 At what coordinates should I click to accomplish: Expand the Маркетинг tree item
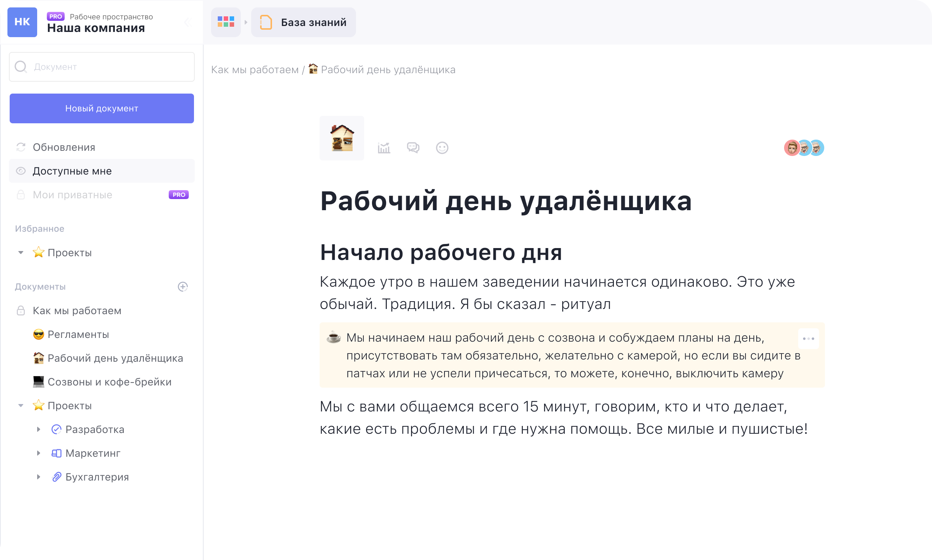click(x=39, y=453)
